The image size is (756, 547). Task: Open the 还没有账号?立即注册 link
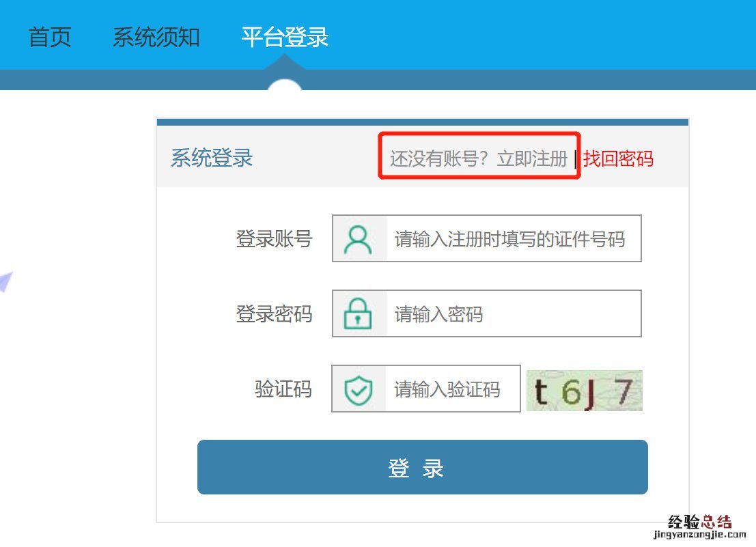pos(478,158)
